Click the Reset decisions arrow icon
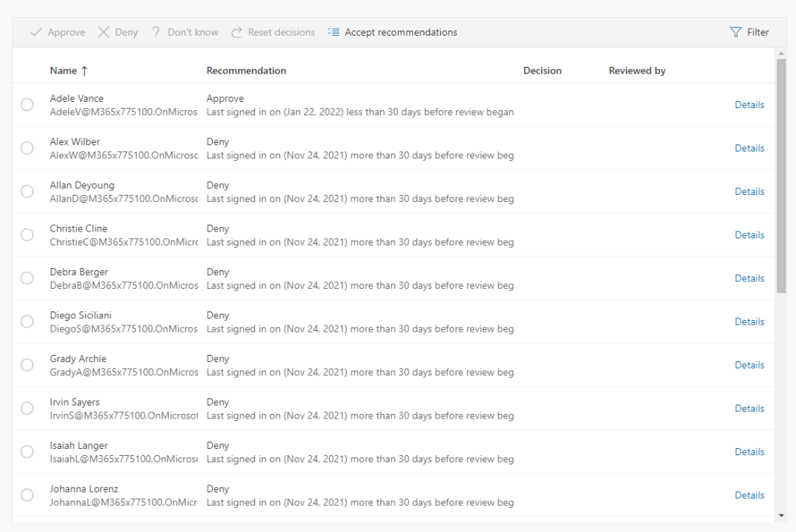The width and height of the screenshot is (796, 532). click(236, 33)
